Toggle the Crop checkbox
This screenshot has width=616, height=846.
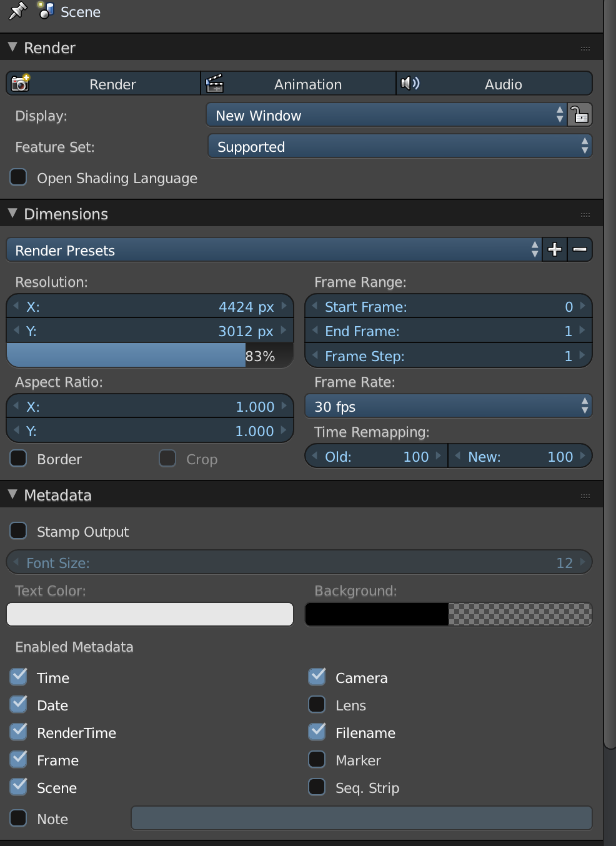[167, 459]
